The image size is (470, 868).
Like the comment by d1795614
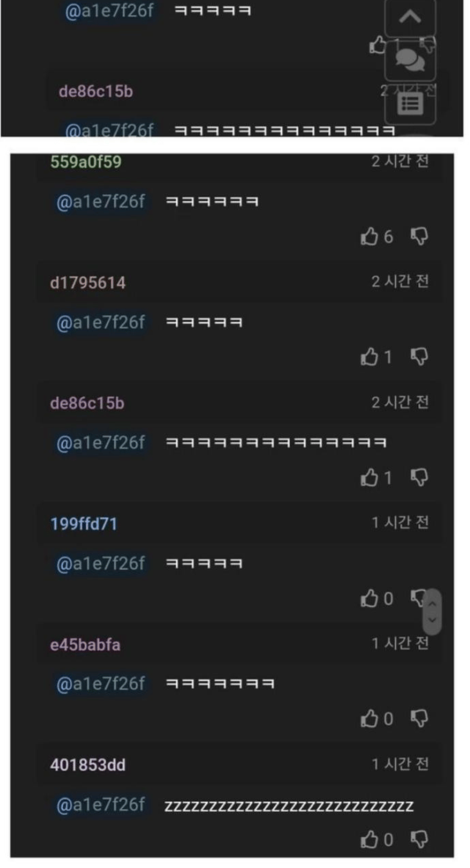coord(369,357)
